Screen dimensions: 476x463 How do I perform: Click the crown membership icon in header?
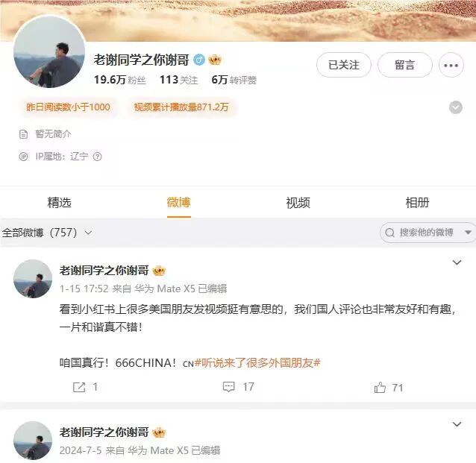[x=215, y=60]
